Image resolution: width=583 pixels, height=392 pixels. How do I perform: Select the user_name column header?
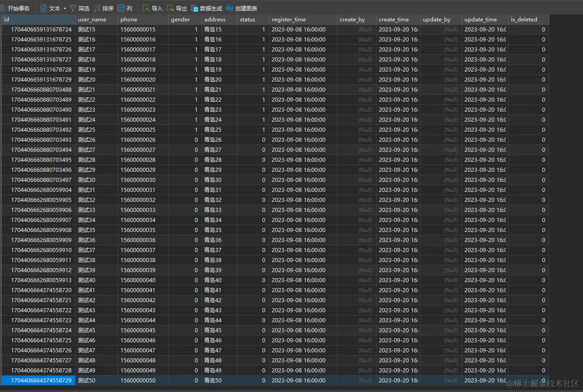[x=97, y=20]
